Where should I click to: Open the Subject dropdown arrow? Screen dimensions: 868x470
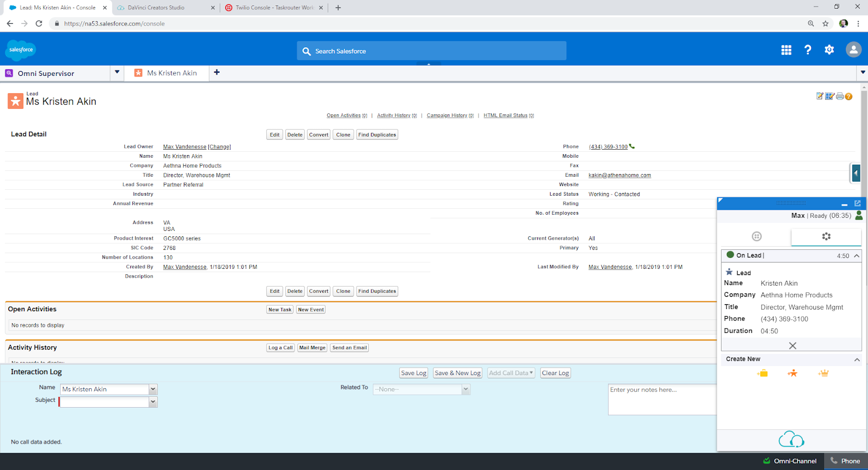point(153,402)
